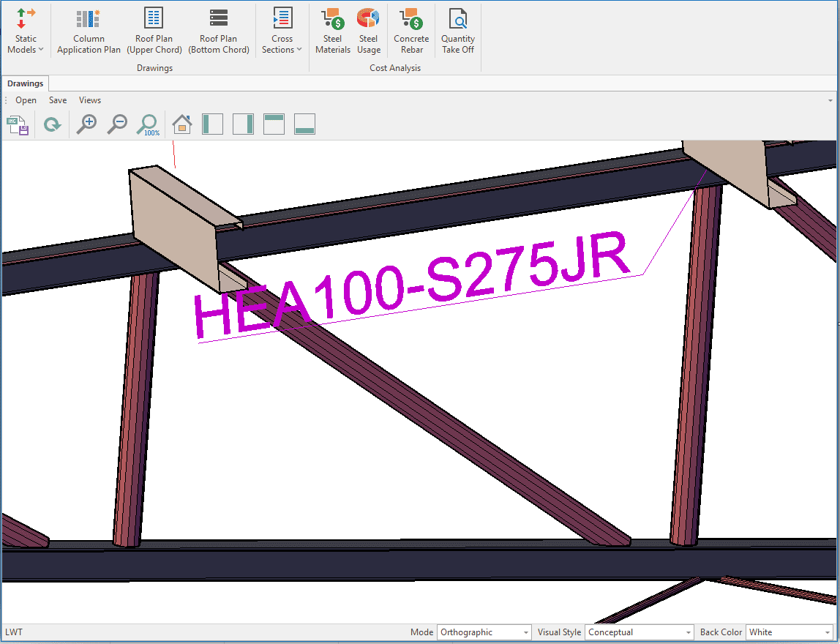Open the Back Color White dropdown
840x644 pixels.
pos(788,632)
